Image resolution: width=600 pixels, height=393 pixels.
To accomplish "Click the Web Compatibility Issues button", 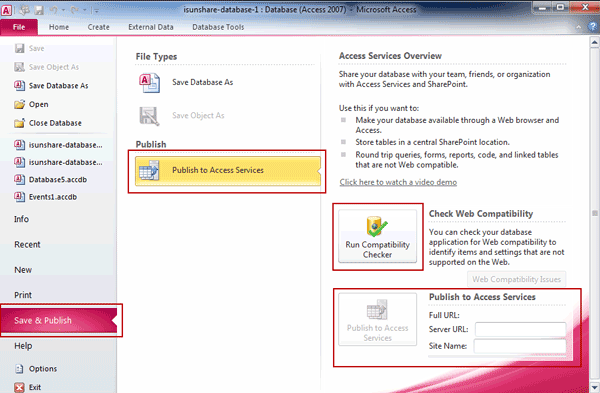I will [x=516, y=279].
